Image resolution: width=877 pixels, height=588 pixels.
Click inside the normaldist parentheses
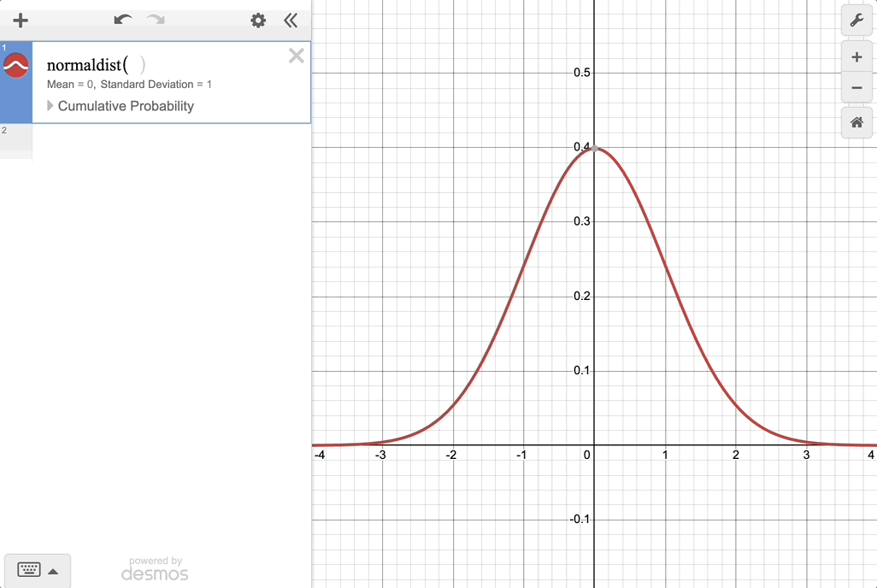[136, 65]
